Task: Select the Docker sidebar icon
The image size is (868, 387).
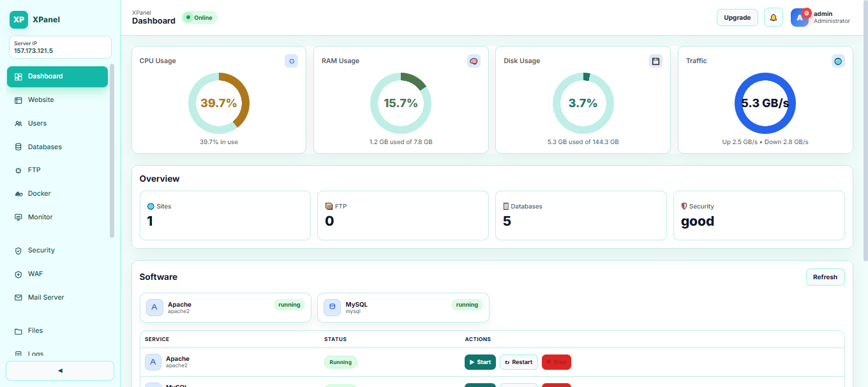Action: (x=17, y=193)
